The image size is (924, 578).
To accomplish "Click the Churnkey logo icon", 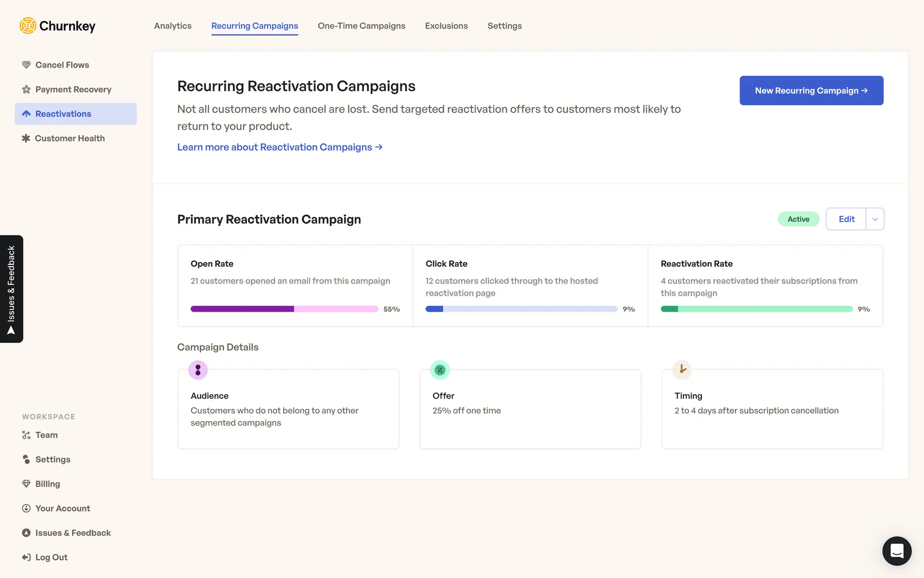I will point(28,26).
